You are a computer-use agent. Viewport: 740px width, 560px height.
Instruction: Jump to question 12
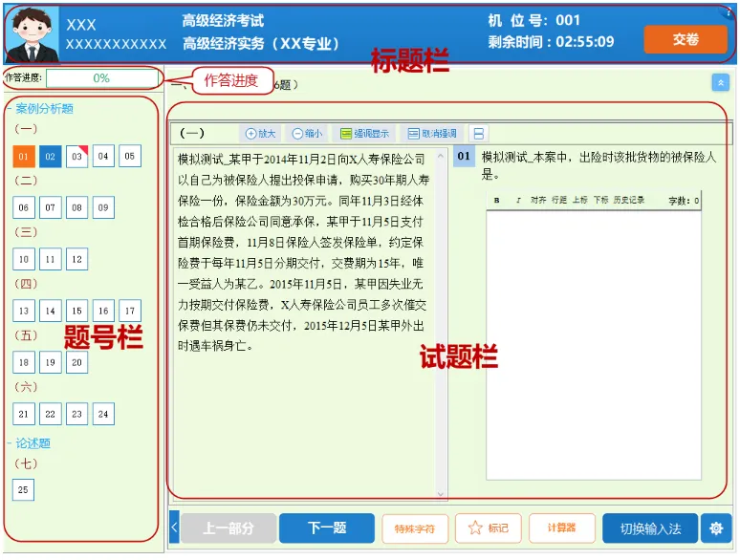coord(76,260)
